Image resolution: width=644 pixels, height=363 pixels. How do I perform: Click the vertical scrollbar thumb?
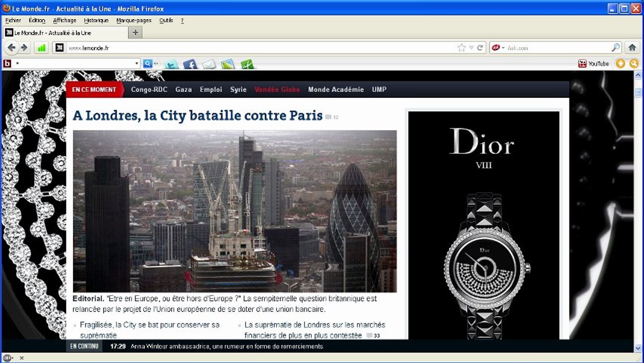638,92
